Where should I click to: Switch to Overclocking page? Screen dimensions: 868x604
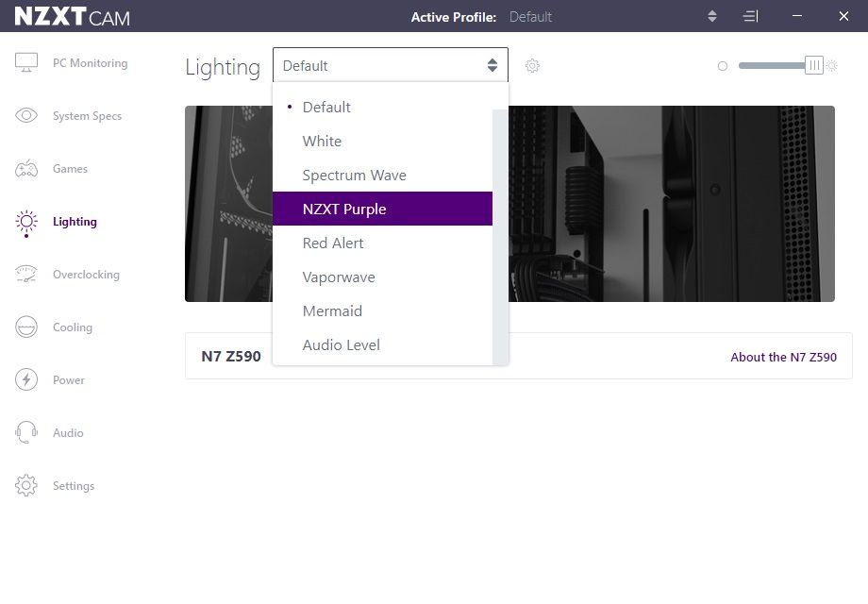pos(86,275)
